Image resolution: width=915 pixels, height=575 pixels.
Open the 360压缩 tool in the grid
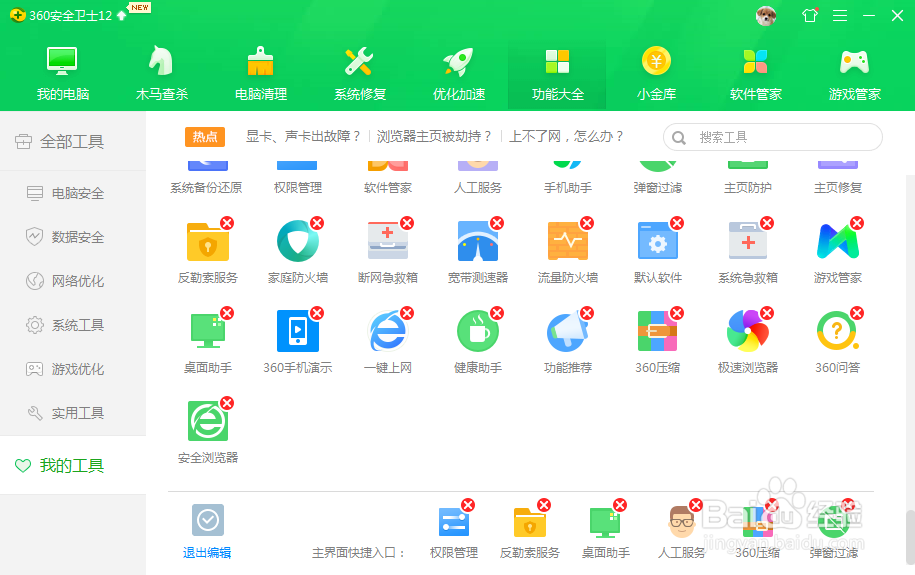(658, 331)
